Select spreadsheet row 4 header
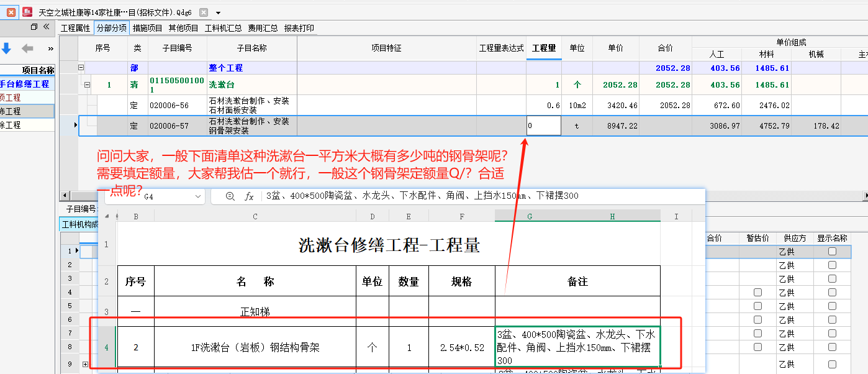 click(106, 347)
